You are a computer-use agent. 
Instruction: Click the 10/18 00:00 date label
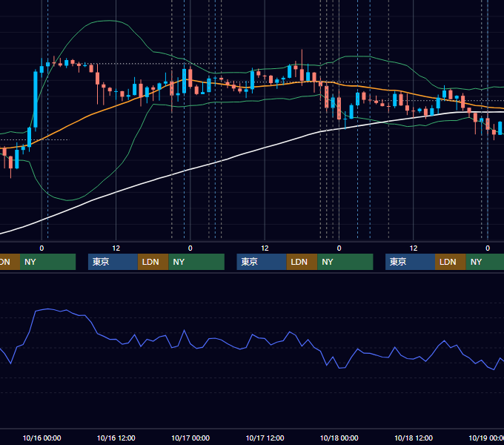coord(339,438)
